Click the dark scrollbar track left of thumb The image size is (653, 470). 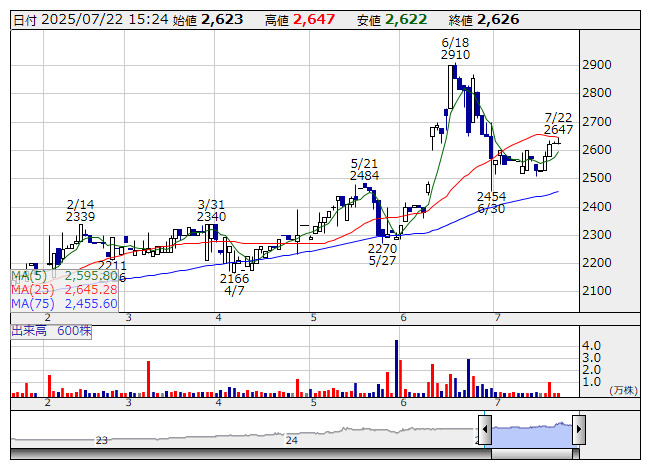(251, 454)
